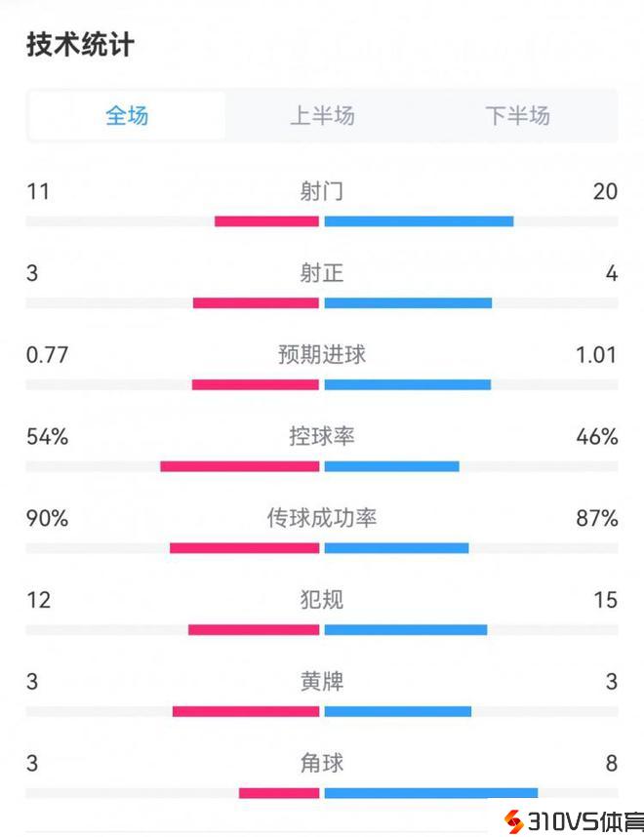This screenshot has width=644, height=837.
Task: Click the 犯规 stat label
Action: click(x=322, y=599)
